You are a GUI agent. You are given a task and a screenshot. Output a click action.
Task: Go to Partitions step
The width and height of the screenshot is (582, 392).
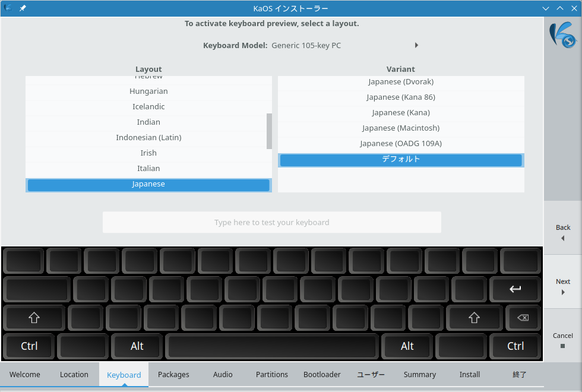[x=272, y=375]
